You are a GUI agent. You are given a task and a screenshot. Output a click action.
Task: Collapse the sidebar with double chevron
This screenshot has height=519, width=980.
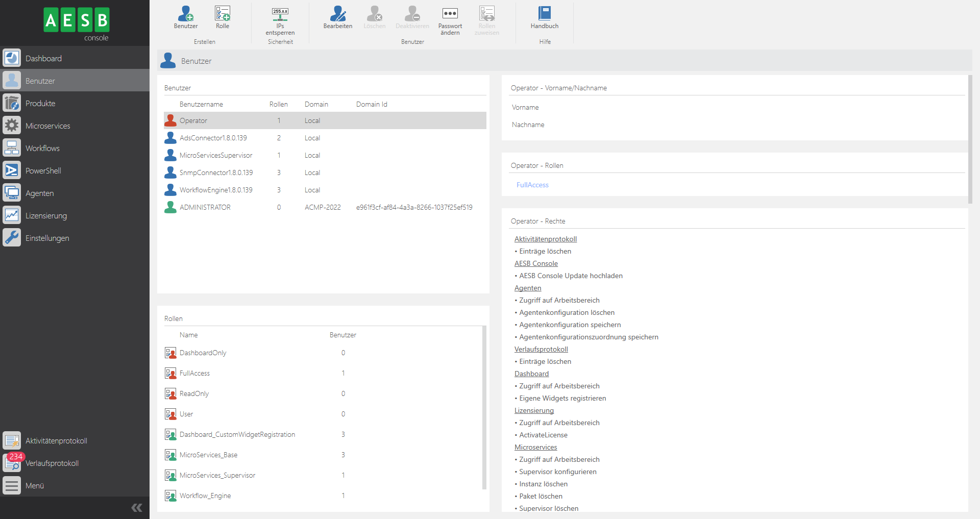click(137, 507)
